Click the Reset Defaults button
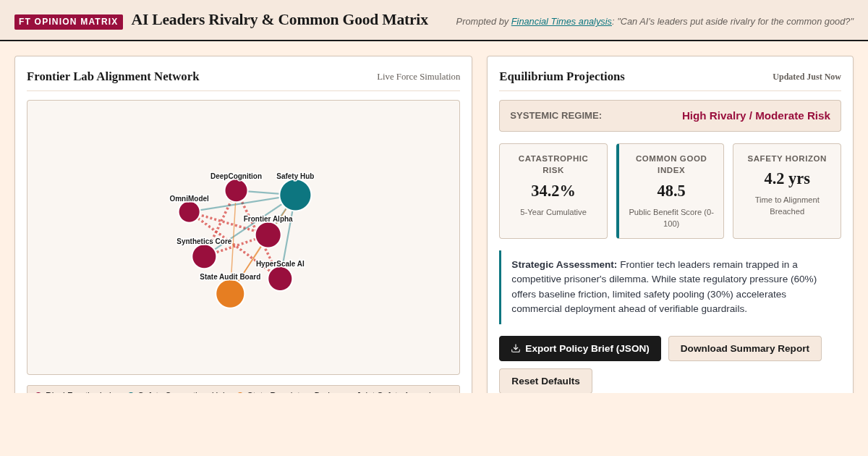The image size is (868, 456). pyautogui.click(x=545, y=381)
